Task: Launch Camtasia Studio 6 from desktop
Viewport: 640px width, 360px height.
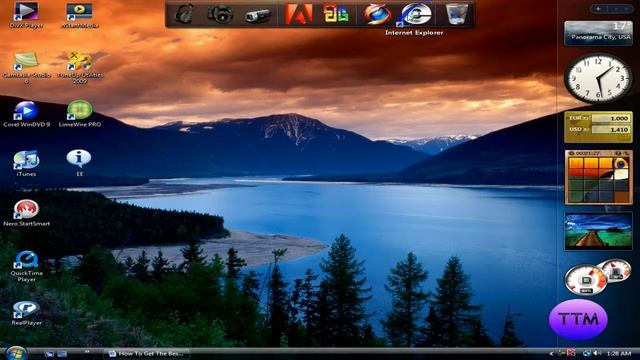Action: click(26, 67)
